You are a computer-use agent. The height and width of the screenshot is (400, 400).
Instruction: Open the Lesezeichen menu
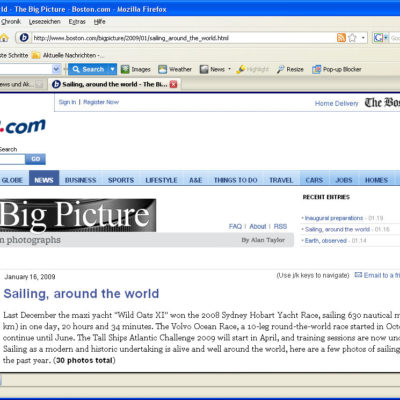click(x=45, y=22)
